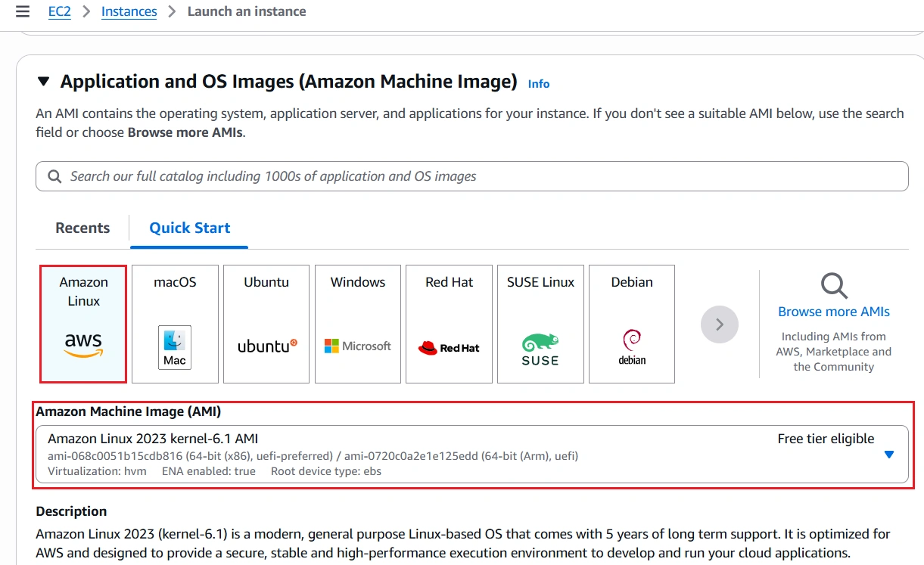This screenshot has width=924, height=565.
Task: Click the Browse more AMIs magnifier icon
Action: coord(834,286)
